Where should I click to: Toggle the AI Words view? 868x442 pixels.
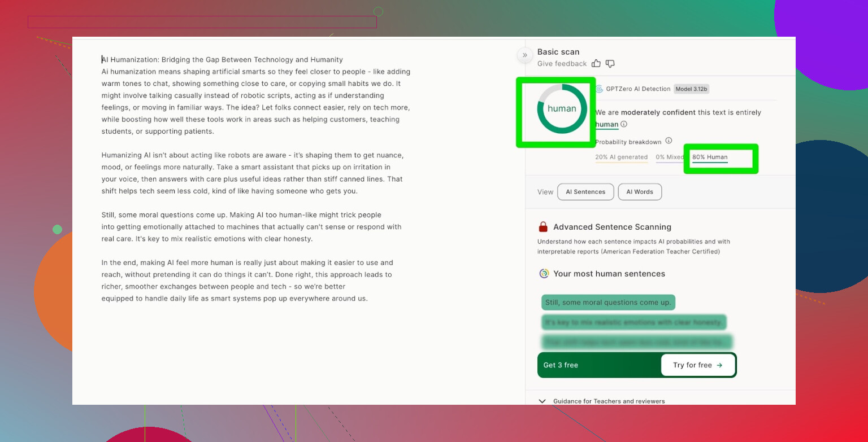pyautogui.click(x=640, y=192)
